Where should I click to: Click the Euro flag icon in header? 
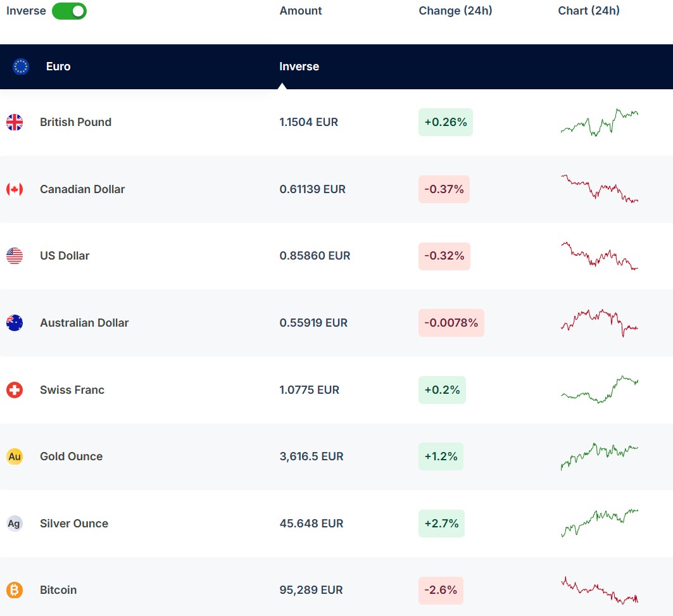(21, 66)
